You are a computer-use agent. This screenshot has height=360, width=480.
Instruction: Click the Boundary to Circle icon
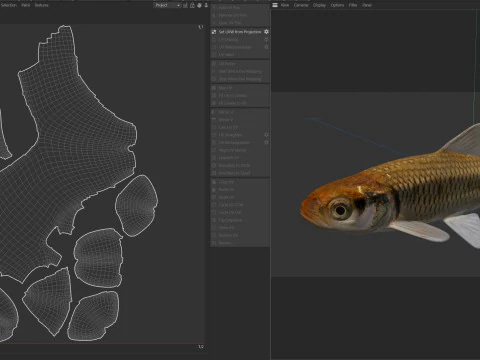coord(214,165)
